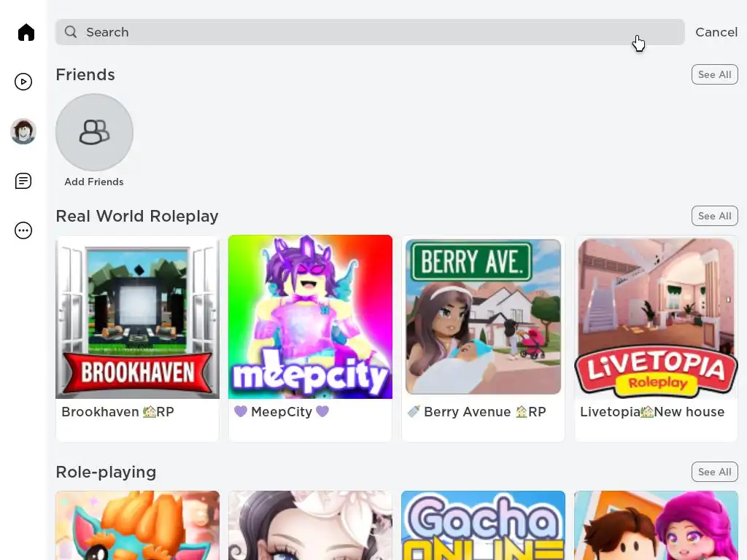Open the Chat icon in sidebar
The width and height of the screenshot is (747, 560).
click(23, 181)
